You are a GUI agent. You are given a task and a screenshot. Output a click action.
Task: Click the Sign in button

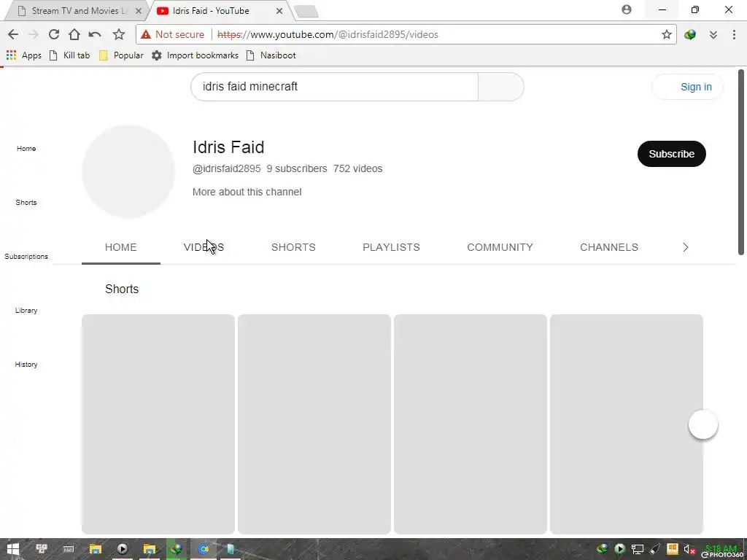point(687,87)
